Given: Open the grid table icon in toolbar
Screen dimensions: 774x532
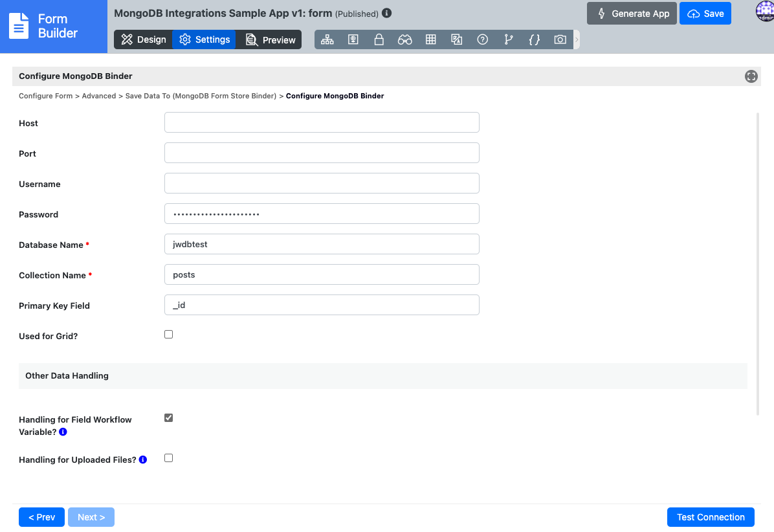Looking at the screenshot, I should click(x=431, y=39).
